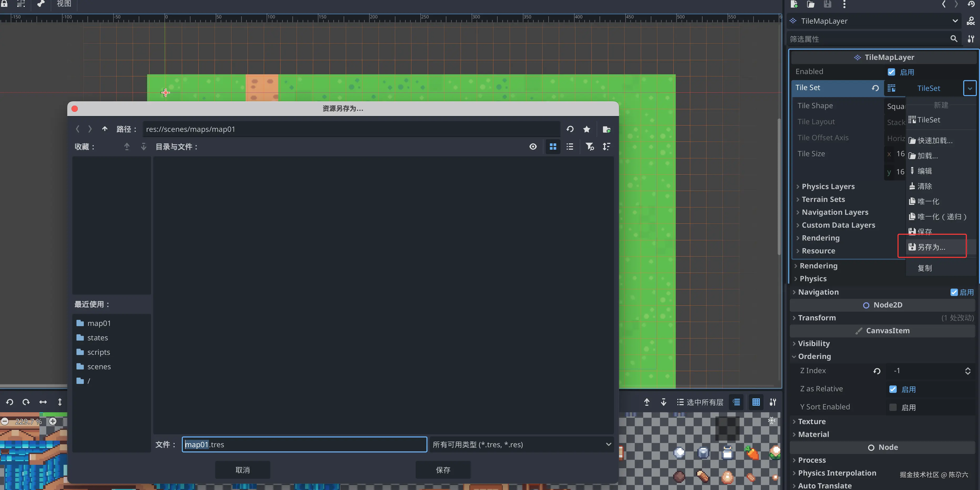
Task: Expand the Transform section
Action: (x=817, y=318)
